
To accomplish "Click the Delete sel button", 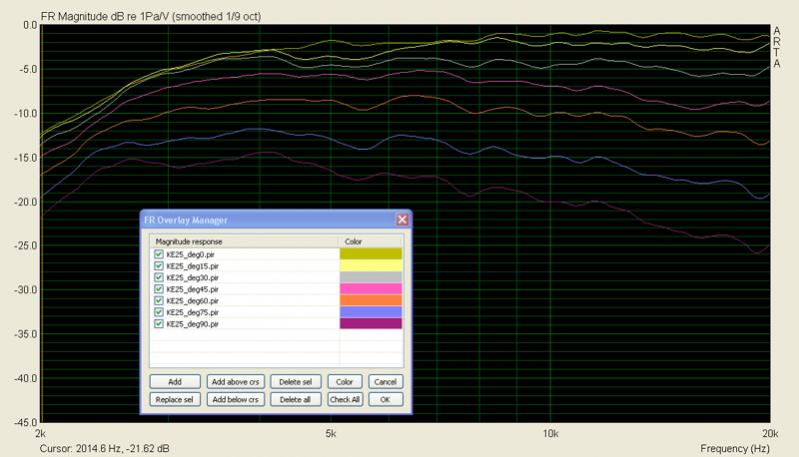I will (296, 382).
